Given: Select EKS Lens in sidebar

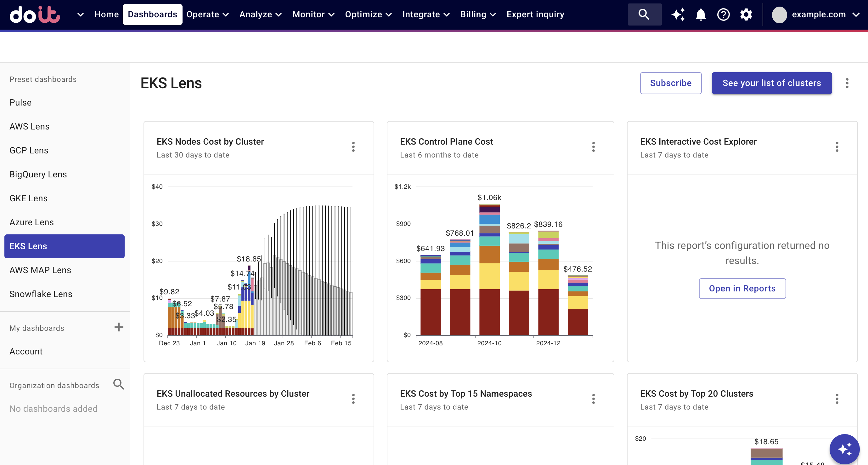Looking at the screenshot, I should coord(65,246).
